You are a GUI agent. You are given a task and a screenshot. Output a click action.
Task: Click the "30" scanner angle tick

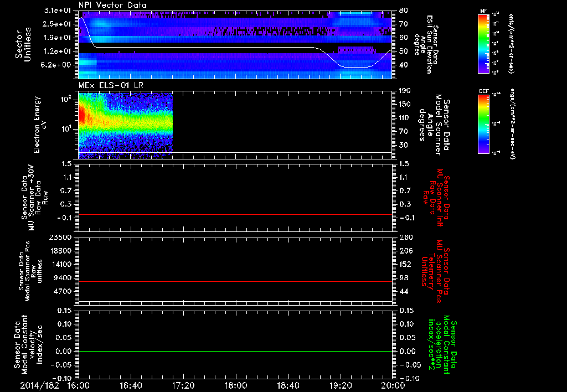pyautogui.click(x=403, y=145)
